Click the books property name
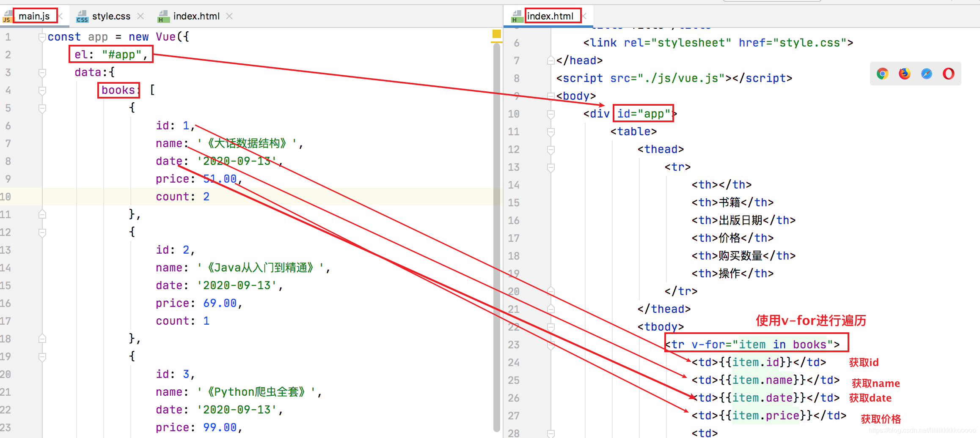 pyautogui.click(x=118, y=90)
